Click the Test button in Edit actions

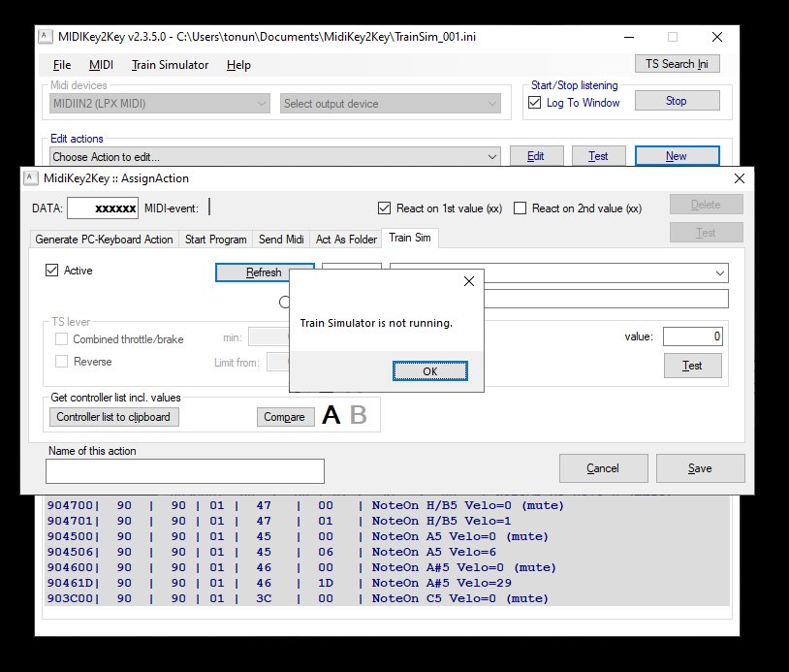[x=599, y=156]
